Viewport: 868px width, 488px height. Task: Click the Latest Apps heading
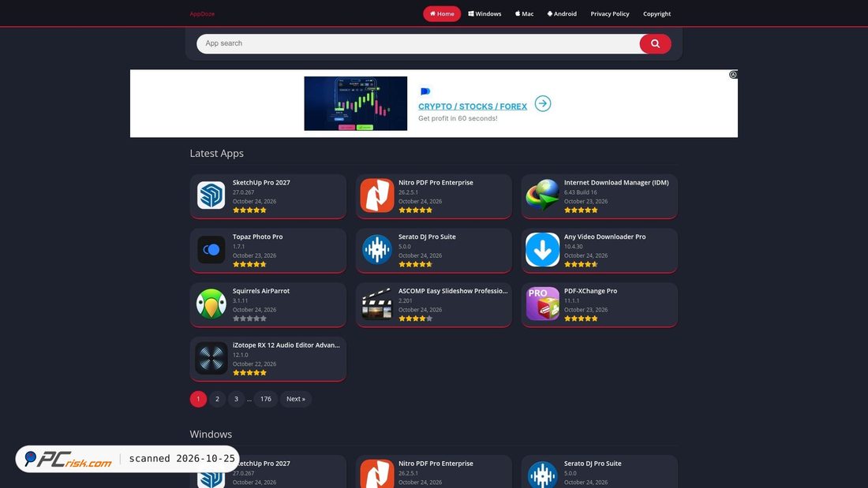coord(216,153)
